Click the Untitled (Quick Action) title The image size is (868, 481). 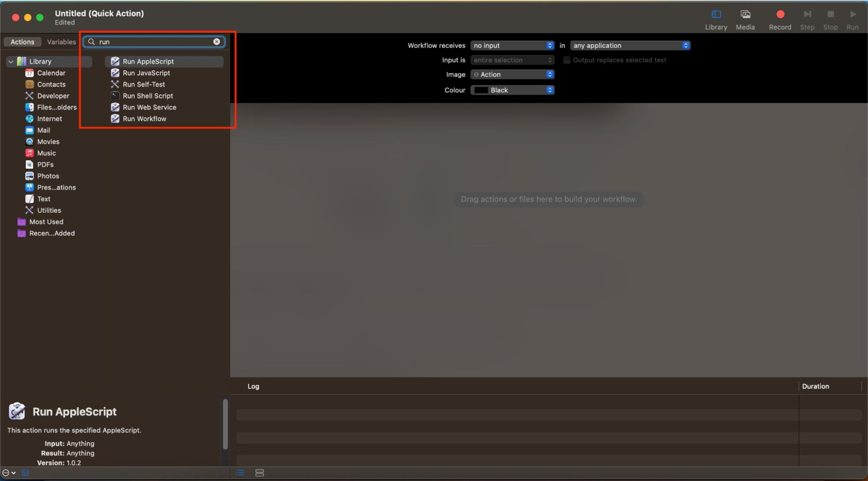99,13
